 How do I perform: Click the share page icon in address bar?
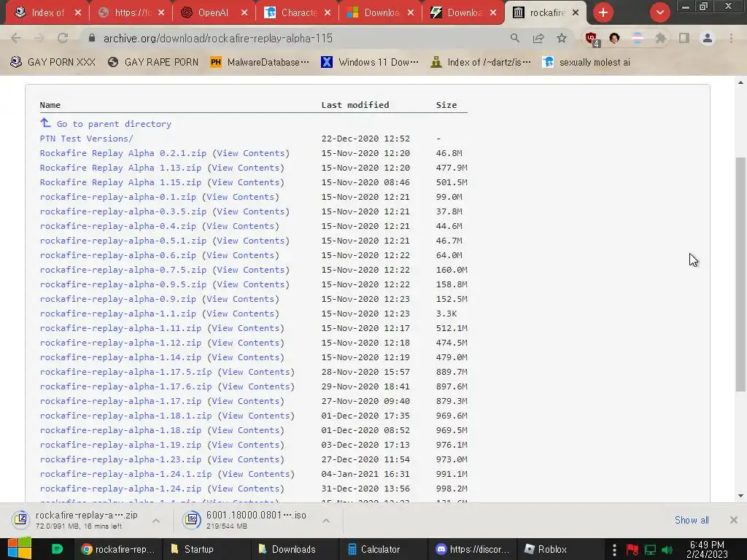[x=538, y=38]
